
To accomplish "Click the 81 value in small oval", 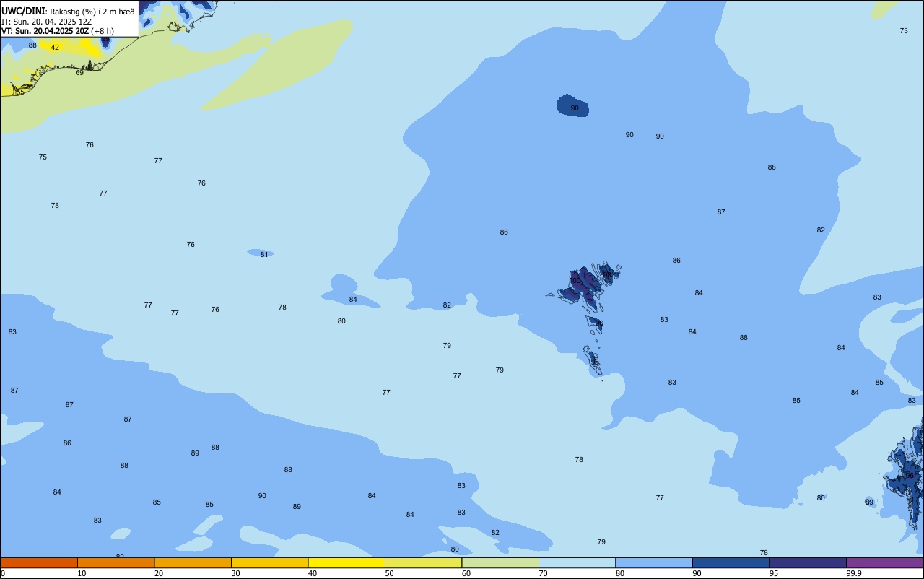I will tap(264, 254).
